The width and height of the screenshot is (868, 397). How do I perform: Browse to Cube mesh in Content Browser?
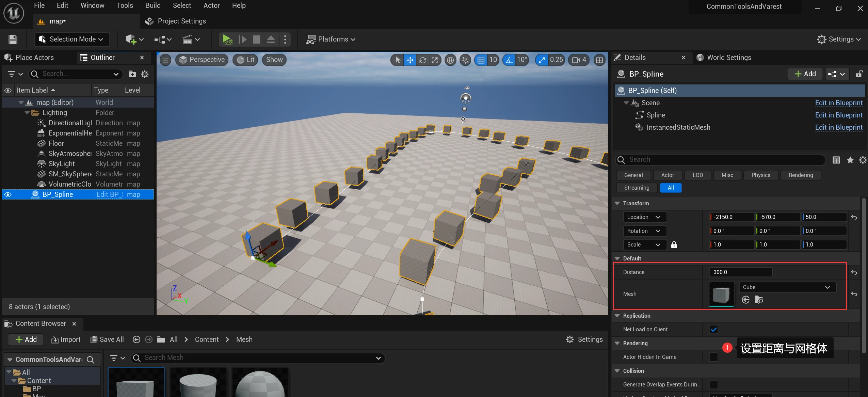coord(759,300)
